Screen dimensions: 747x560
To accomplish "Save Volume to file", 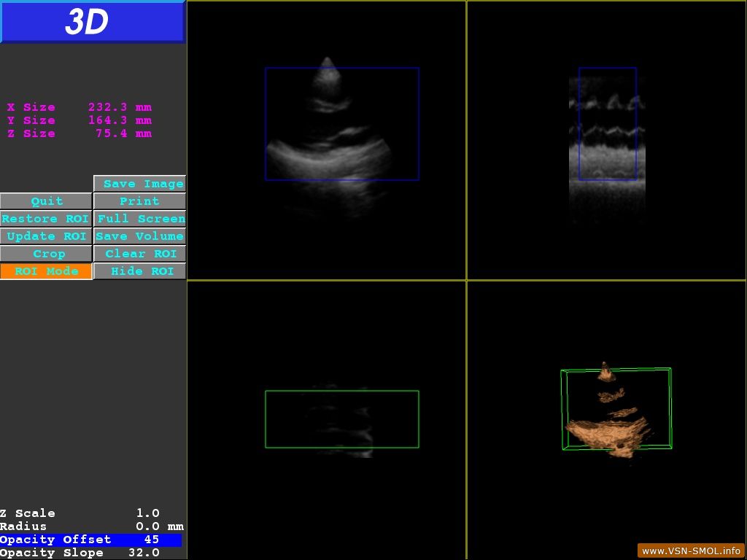I will pyautogui.click(x=139, y=236).
